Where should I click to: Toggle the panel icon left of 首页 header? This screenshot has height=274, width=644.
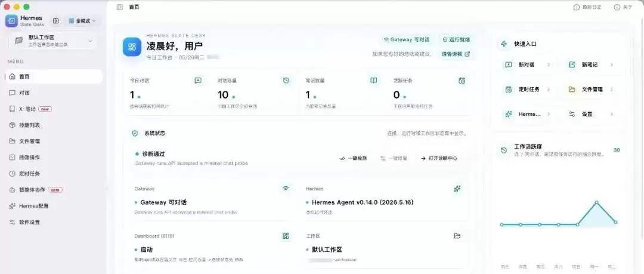pos(119,7)
